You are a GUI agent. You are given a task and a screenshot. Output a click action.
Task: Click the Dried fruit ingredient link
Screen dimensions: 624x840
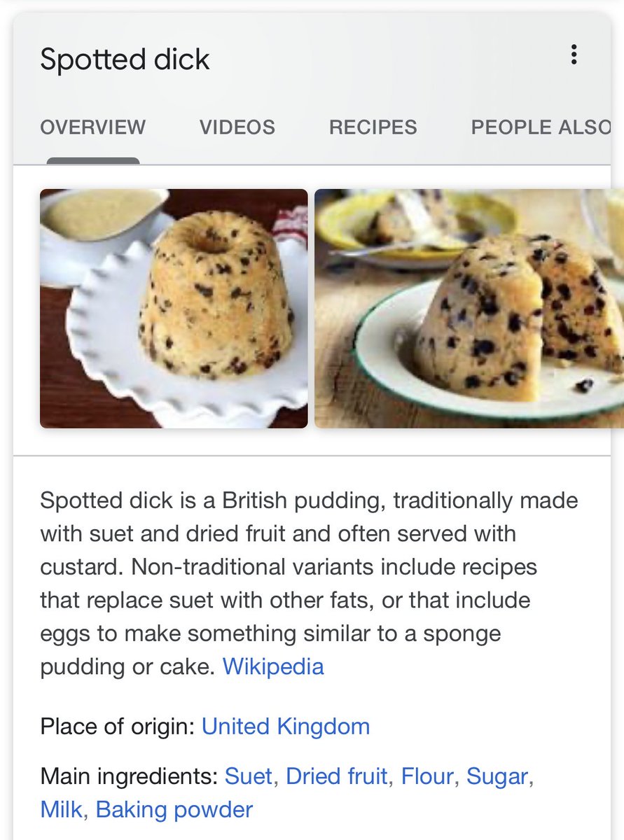337,776
